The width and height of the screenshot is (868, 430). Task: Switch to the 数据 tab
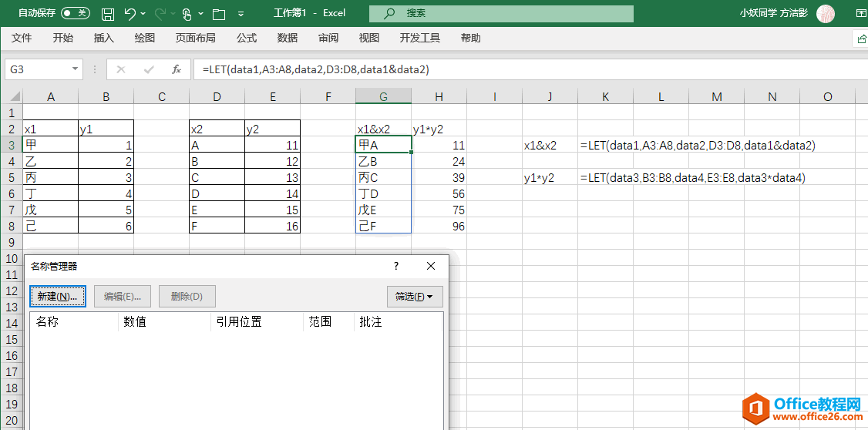pos(288,38)
